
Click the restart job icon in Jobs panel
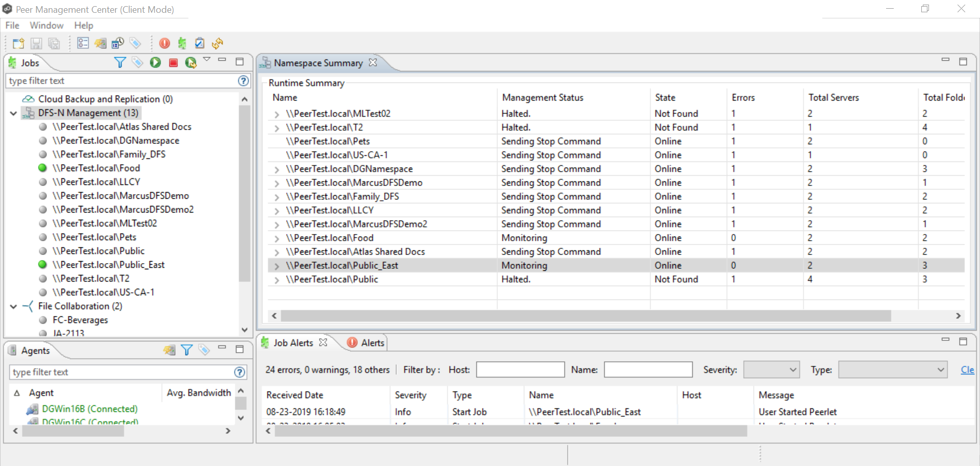191,62
